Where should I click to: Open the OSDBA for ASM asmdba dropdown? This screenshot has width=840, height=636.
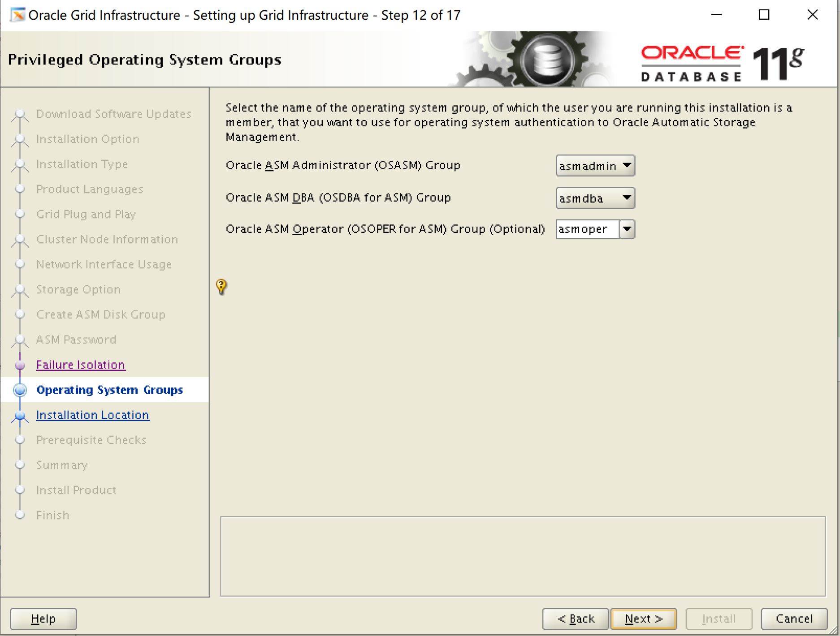tap(595, 198)
